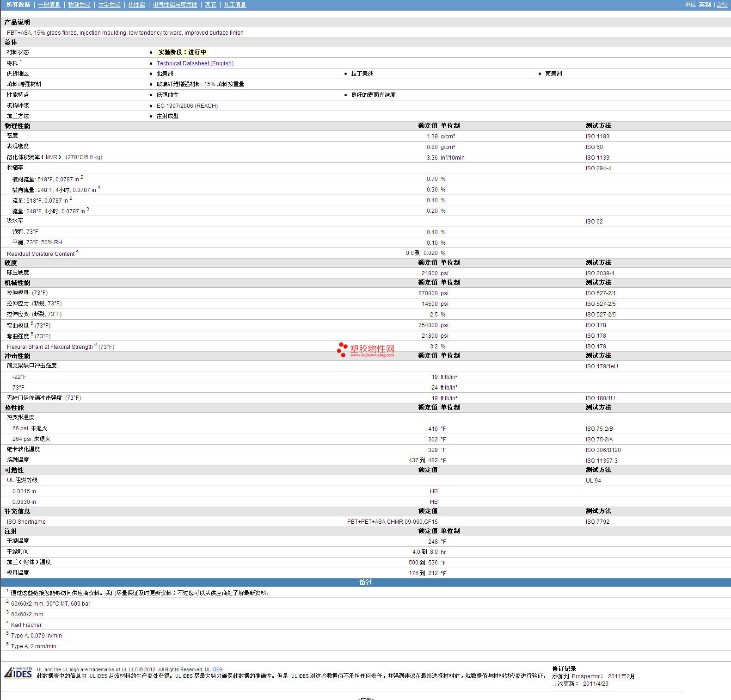Click the 产品说明 section header

click(17, 22)
